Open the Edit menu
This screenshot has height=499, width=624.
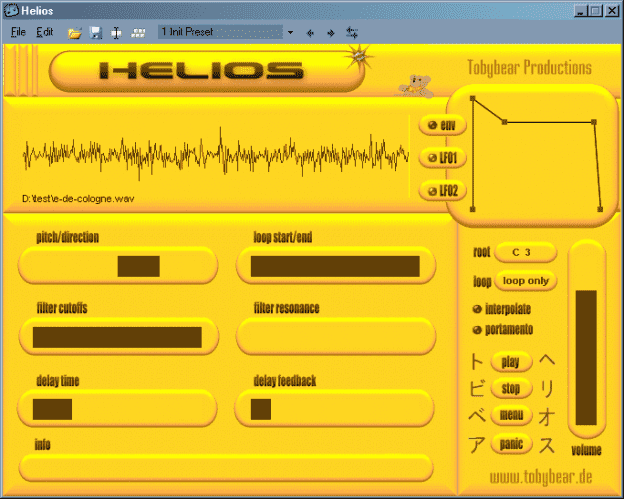tap(45, 32)
